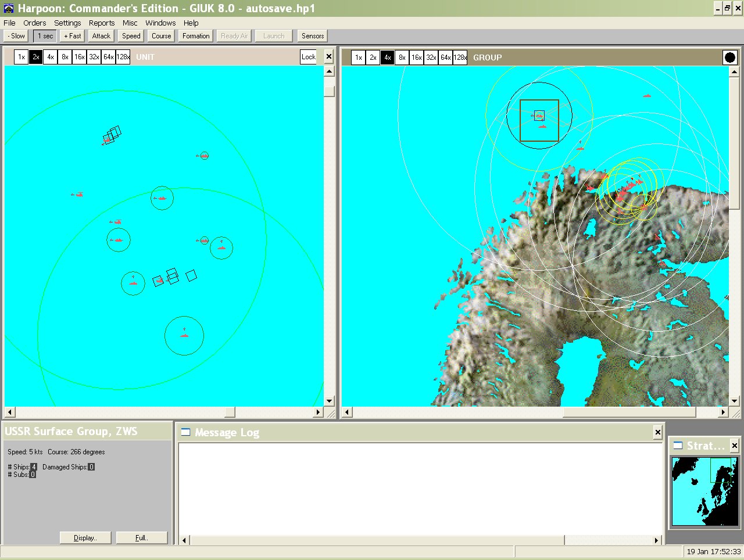Open the Reports menu
Viewport: 744px width, 560px height.
pos(102,23)
